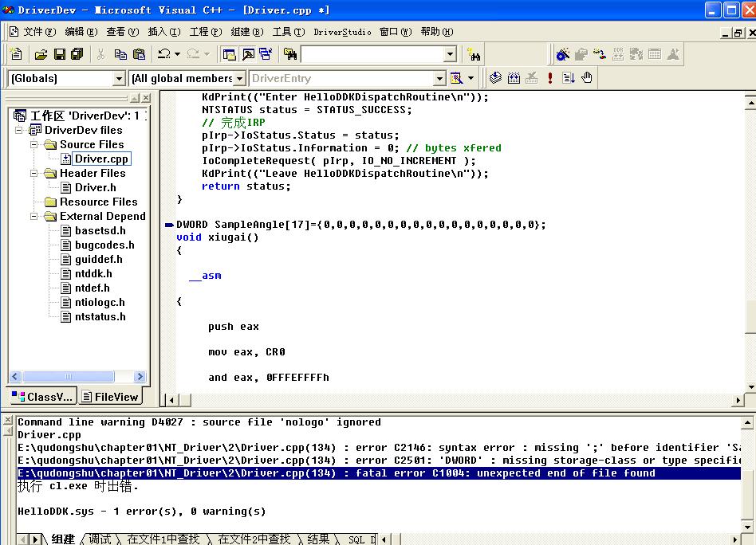The image size is (756, 545).
Task: Select Driver.cpp in the file tree
Action: pos(101,159)
